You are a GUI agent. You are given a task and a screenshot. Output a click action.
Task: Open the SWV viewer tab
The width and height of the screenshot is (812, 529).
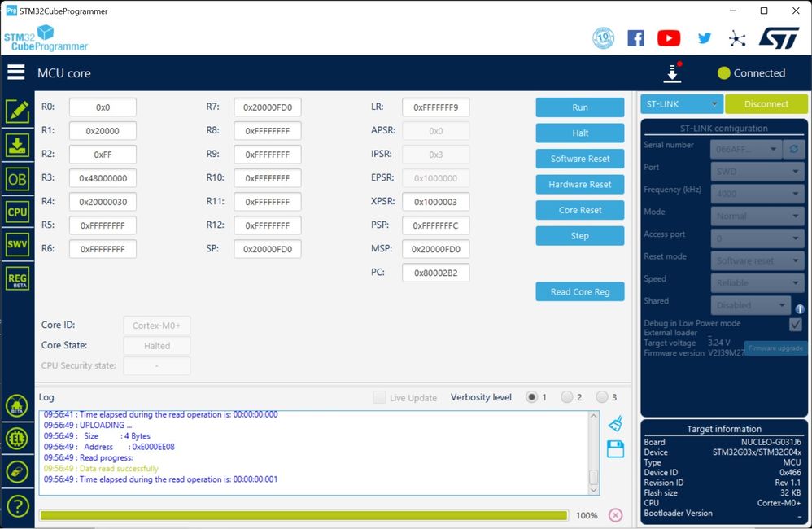(x=17, y=244)
